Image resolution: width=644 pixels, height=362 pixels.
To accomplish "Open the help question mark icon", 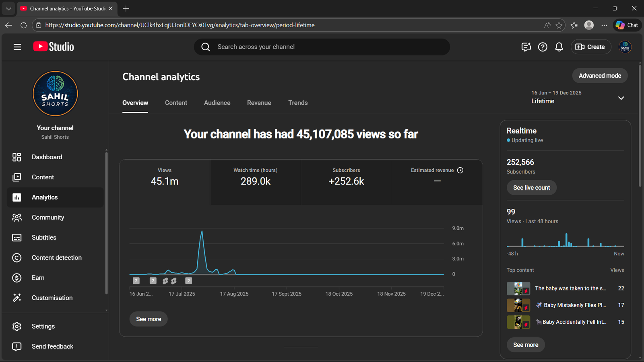I will tap(543, 47).
